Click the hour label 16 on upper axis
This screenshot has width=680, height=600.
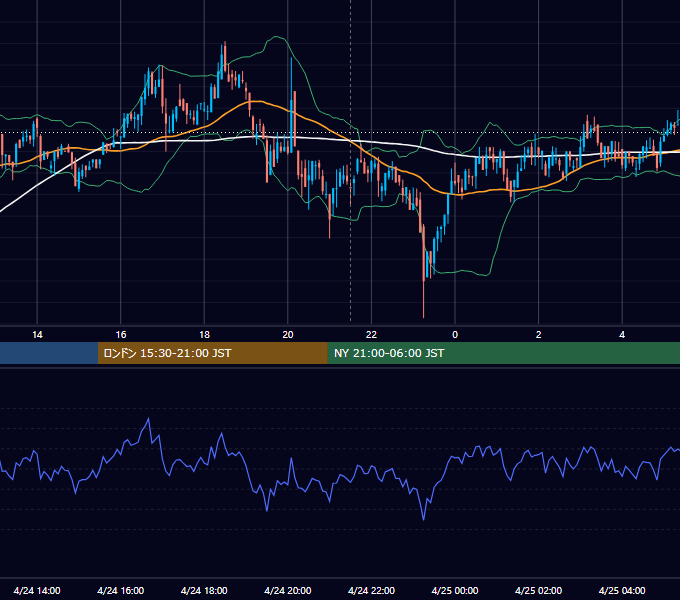pos(121,335)
